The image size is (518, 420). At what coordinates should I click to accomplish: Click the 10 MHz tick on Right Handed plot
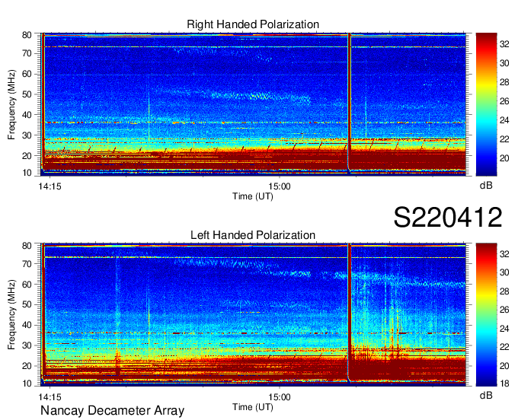click(x=27, y=173)
